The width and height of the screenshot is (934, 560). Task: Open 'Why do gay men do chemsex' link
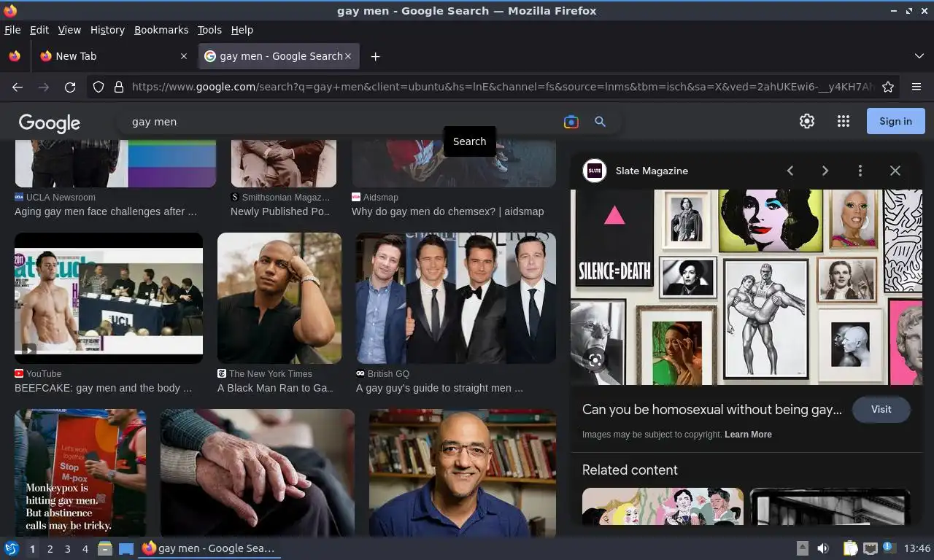pyautogui.click(x=447, y=211)
